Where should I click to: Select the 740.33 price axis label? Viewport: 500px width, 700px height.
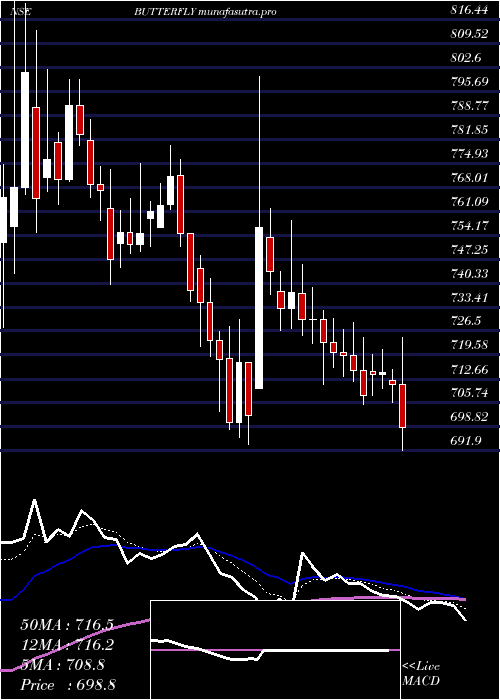(x=469, y=273)
